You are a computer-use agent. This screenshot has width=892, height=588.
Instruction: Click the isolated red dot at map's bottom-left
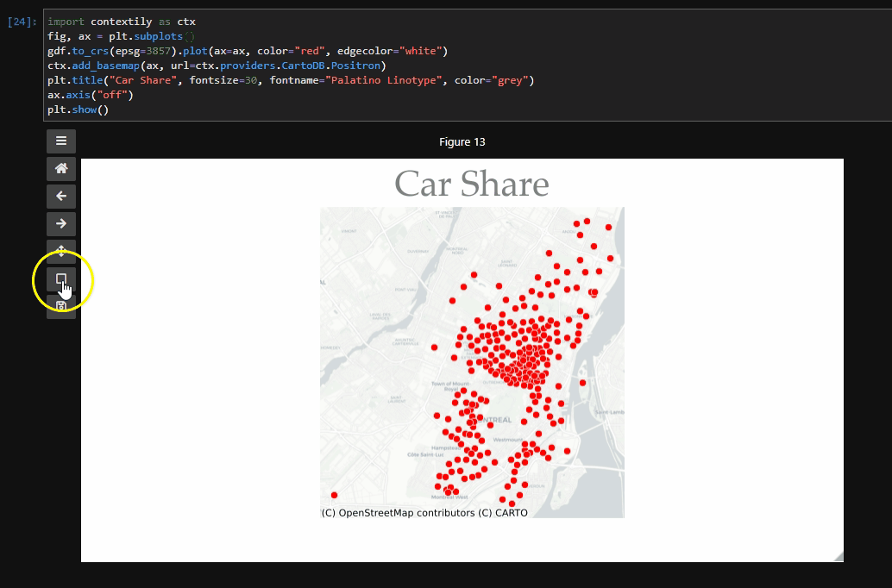334,495
